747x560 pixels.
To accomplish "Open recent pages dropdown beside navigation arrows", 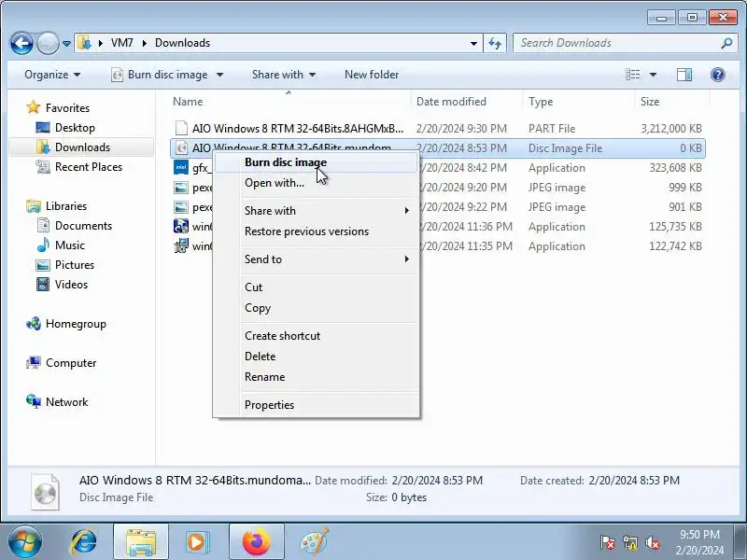I will [66, 43].
